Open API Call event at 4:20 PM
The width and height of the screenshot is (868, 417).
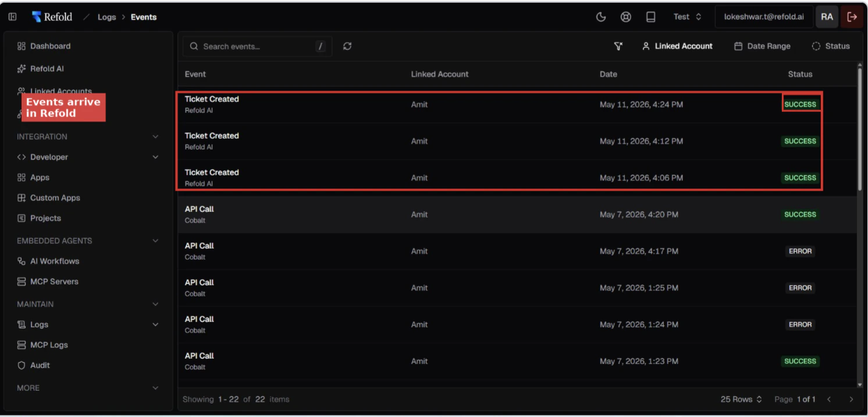pos(517,215)
